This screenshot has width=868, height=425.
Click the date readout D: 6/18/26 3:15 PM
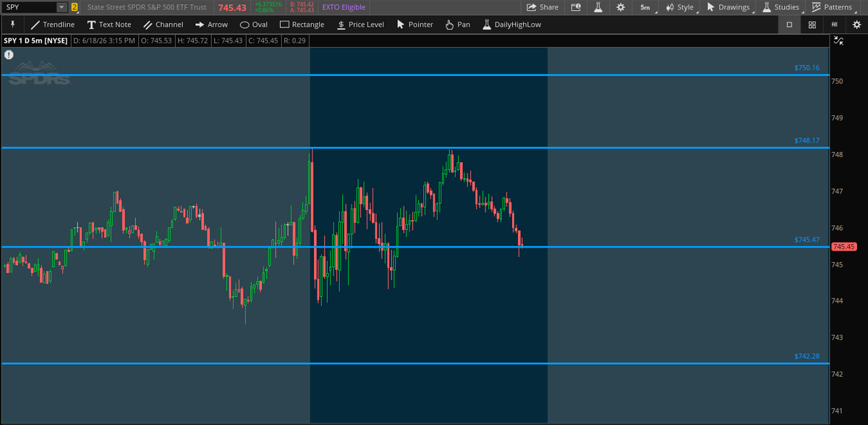[103, 41]
